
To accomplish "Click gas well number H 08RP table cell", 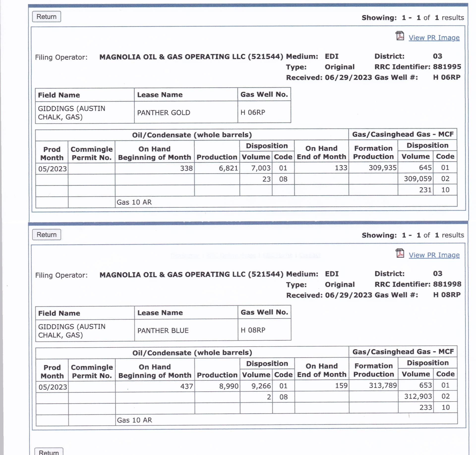I will [265, 330].
